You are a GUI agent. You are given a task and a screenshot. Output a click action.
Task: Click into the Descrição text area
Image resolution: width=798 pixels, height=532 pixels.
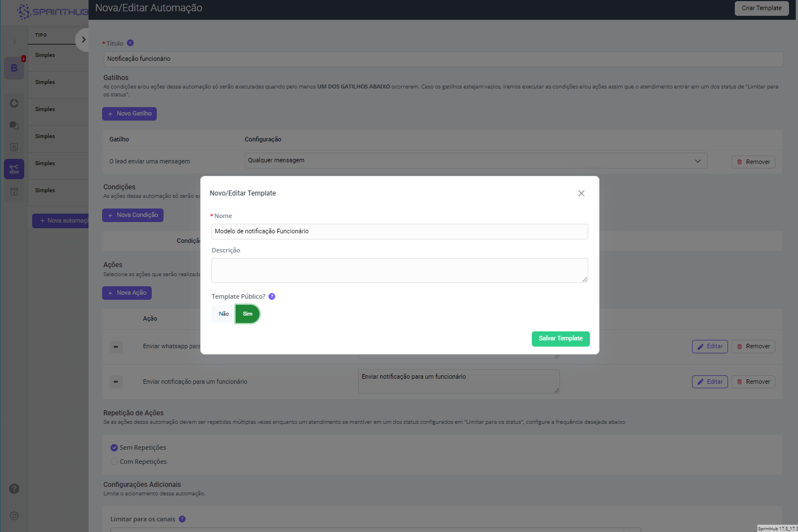(x=399, y=271)
